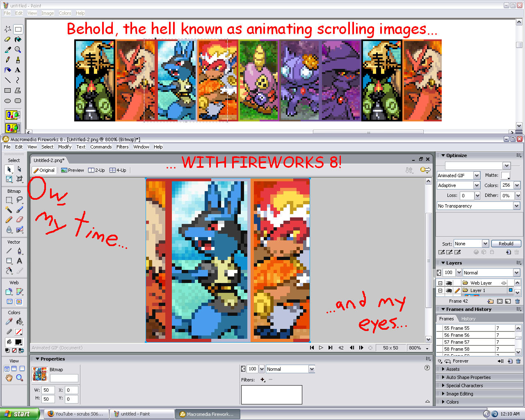Open the Matte color swatch in Optimize
Image resolution: width=525 pixels, height=420 pixels.
[505, 176]
